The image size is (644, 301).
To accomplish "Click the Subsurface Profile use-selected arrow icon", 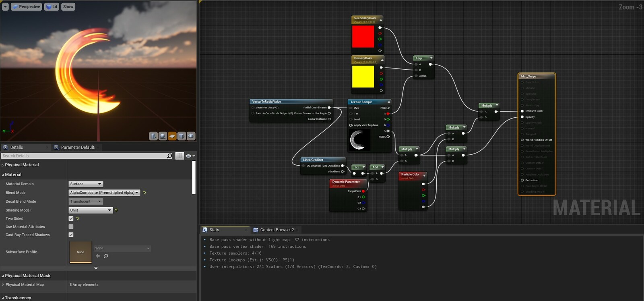I will (x=98, y=256).
